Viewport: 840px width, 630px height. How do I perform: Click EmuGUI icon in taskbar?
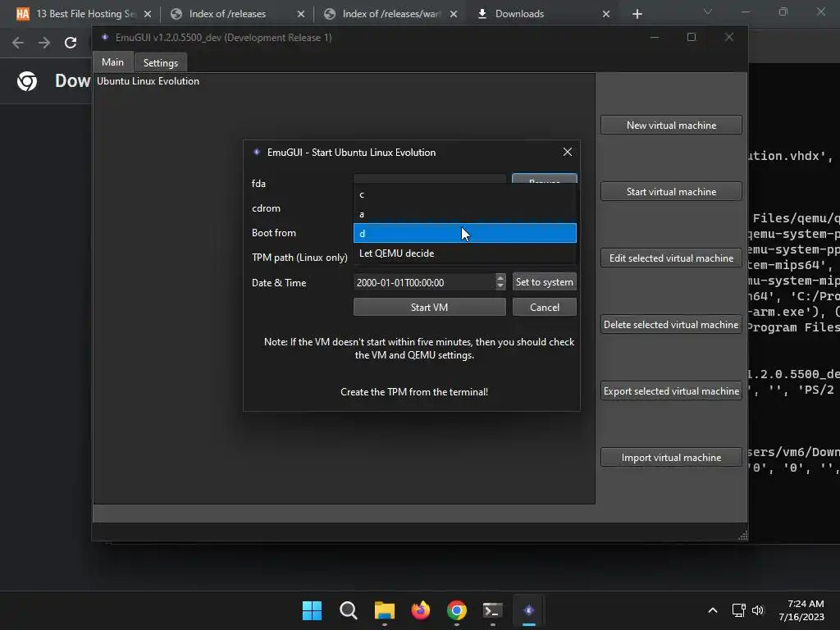pyautogui.click(x=529, y=610)
